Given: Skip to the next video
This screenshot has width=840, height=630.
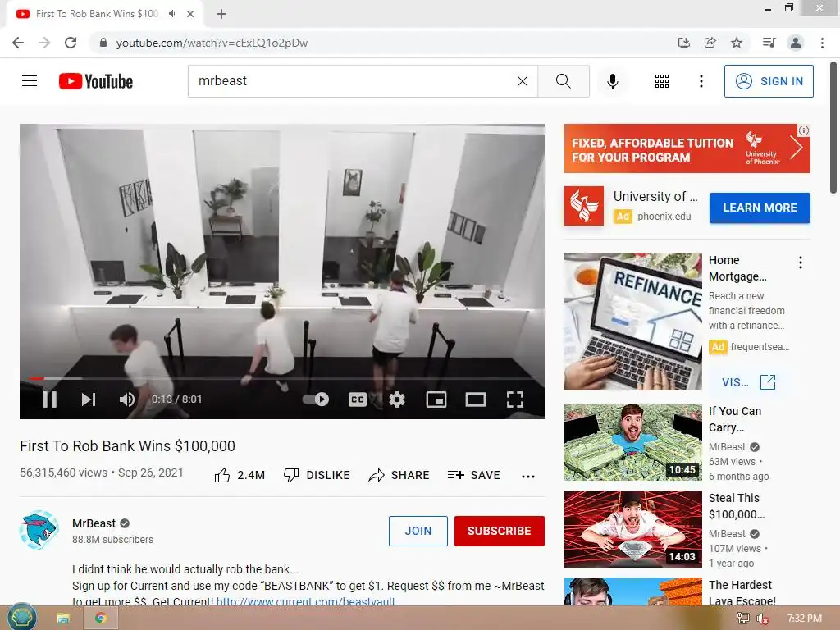Looking at the screenshot, I should tap(89, 399).
